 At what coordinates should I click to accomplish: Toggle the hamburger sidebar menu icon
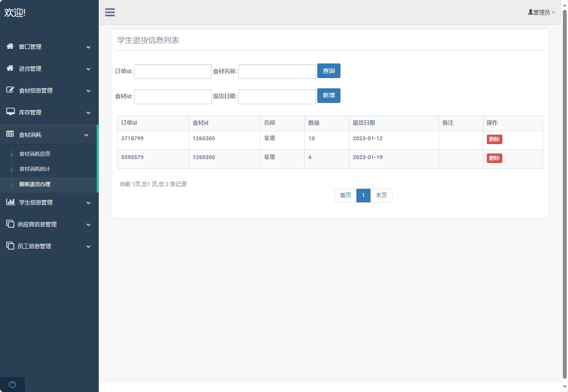click(110, 12)
